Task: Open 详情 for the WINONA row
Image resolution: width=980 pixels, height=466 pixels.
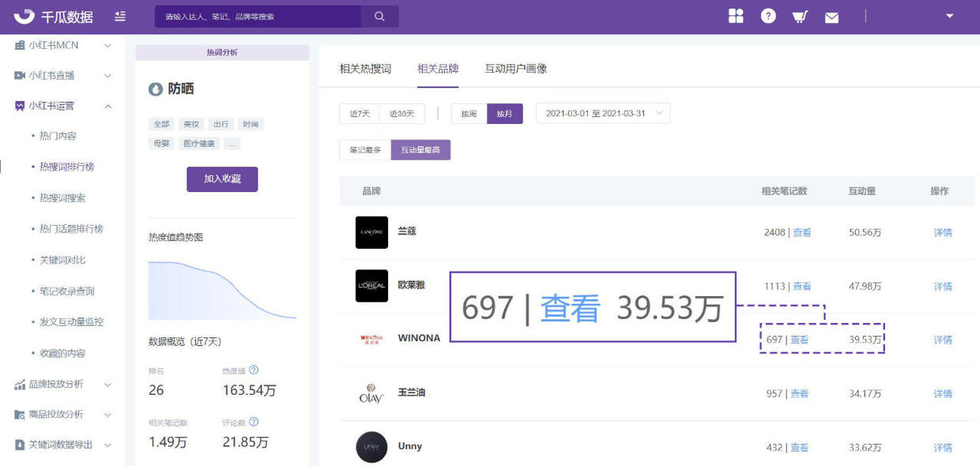Action: point(943,340)
